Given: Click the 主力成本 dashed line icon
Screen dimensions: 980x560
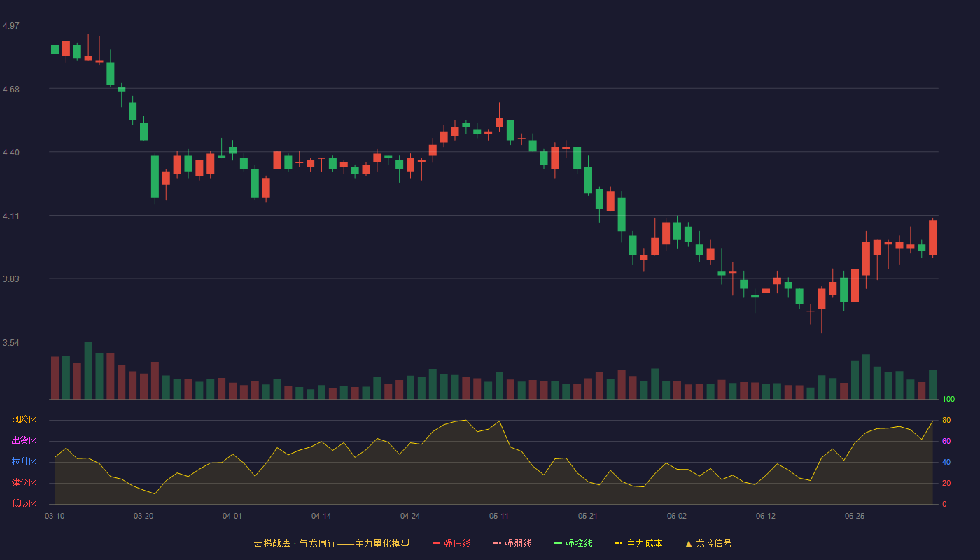Looking at the screenshot, I should click(619, 543).
